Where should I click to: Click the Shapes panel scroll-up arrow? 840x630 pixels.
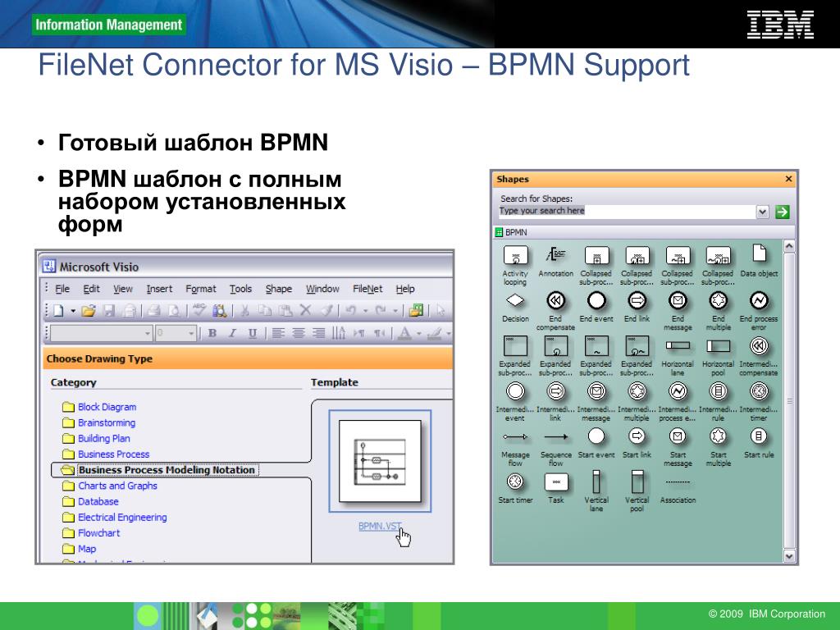(788, 246)
